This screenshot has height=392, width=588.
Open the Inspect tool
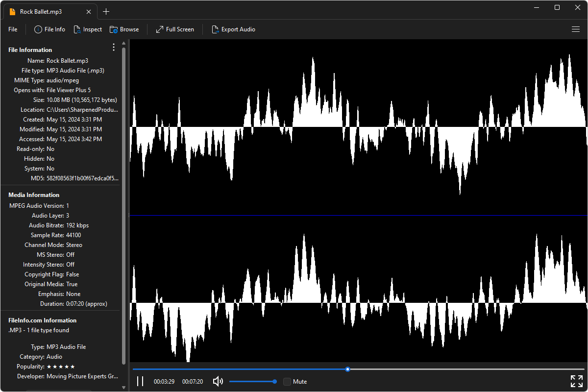tap(88, 29)
